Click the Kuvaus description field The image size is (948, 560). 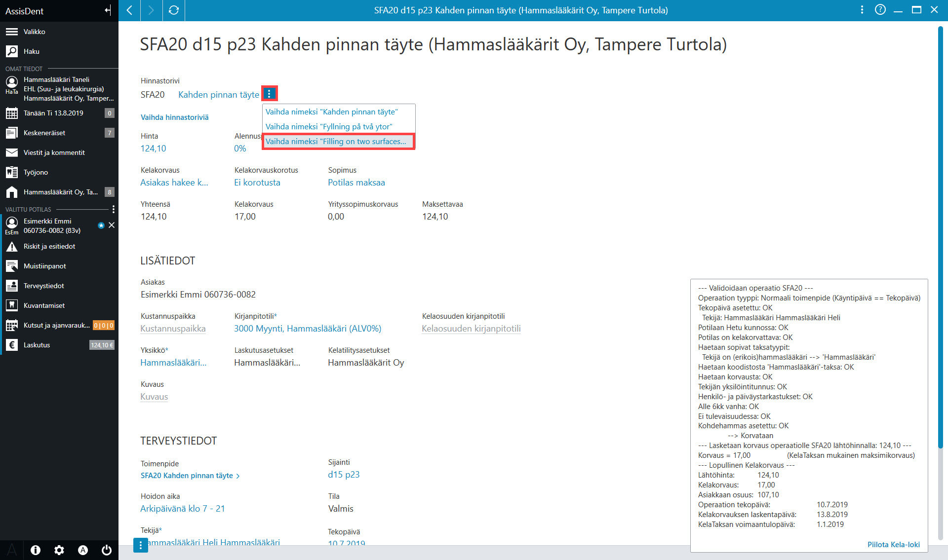[154, 397]
